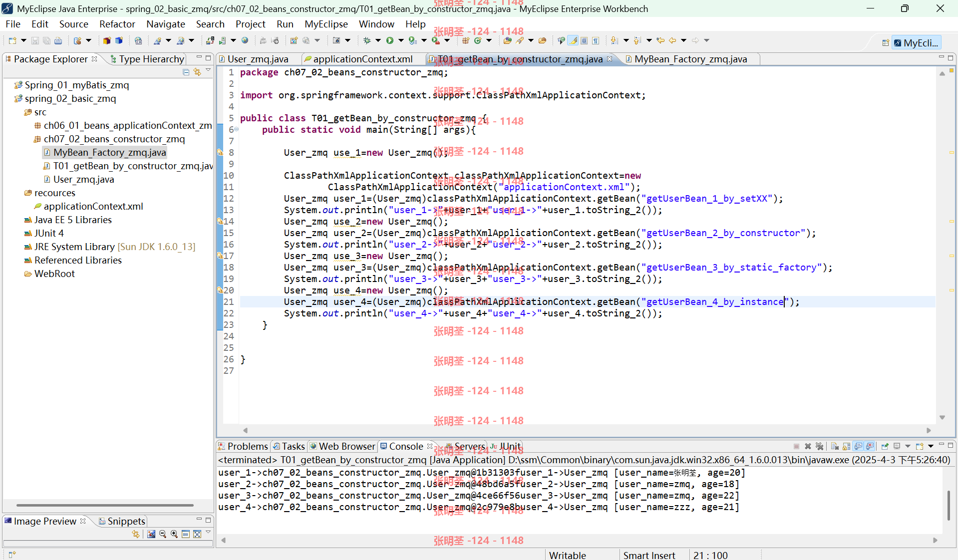Toggle fold marker on line 6
The image size is (958, 560).
click(236, 129)
